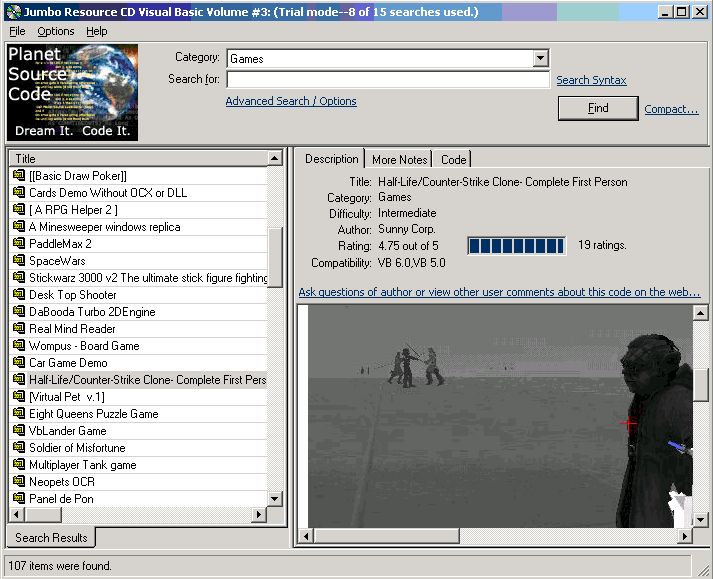The width and height of the screenshot is (713, 579).
Task: Click the '107 items were found.' status text
Action: point(60,566)
